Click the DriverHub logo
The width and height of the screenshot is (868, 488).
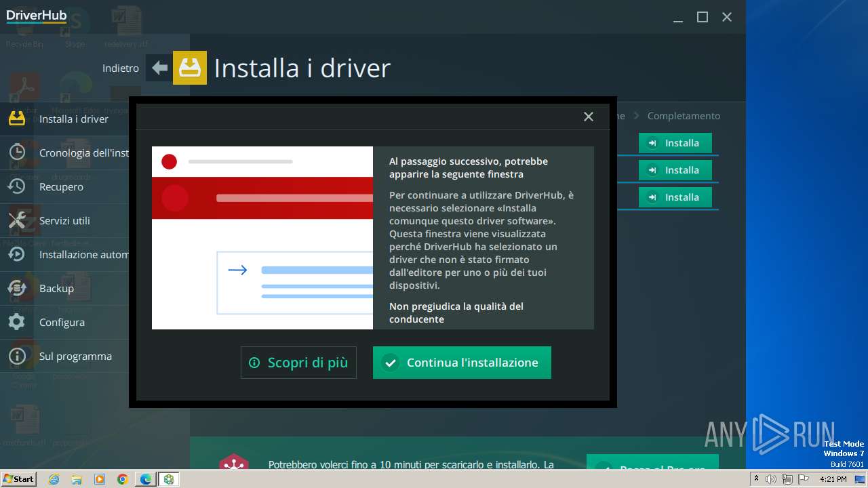[x=37, y=16]
